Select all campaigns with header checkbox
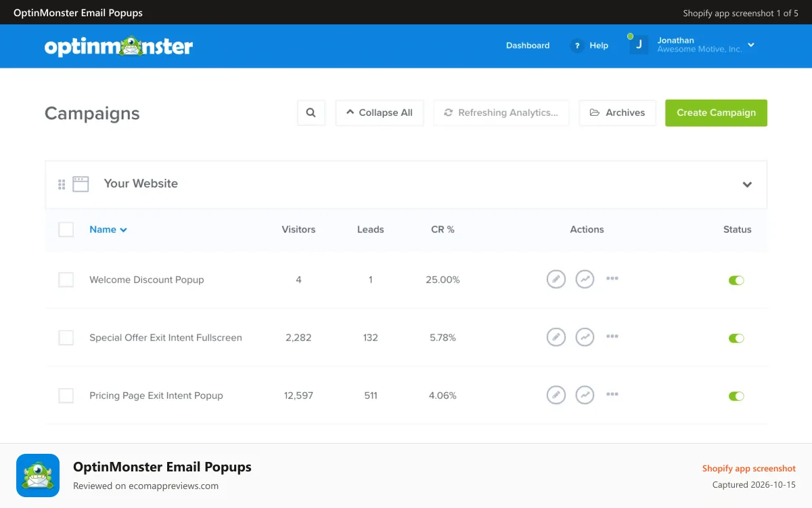 [x=66, y=230]
